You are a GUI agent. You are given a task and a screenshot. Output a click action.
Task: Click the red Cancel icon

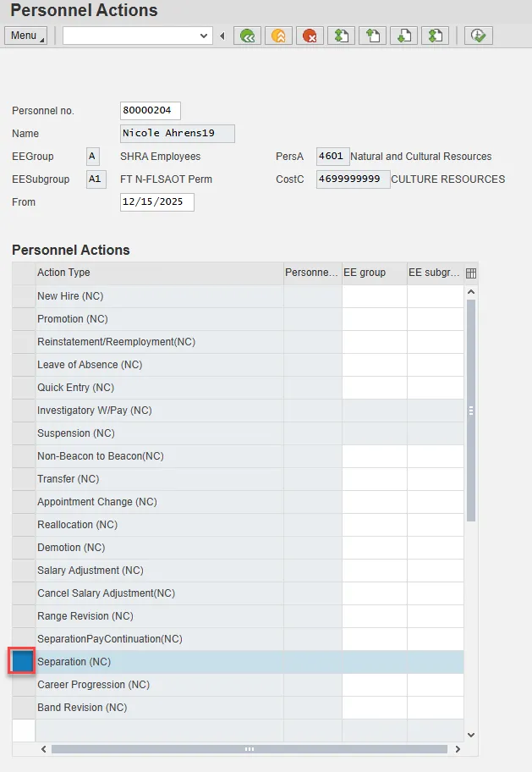[x=310, y=36]
